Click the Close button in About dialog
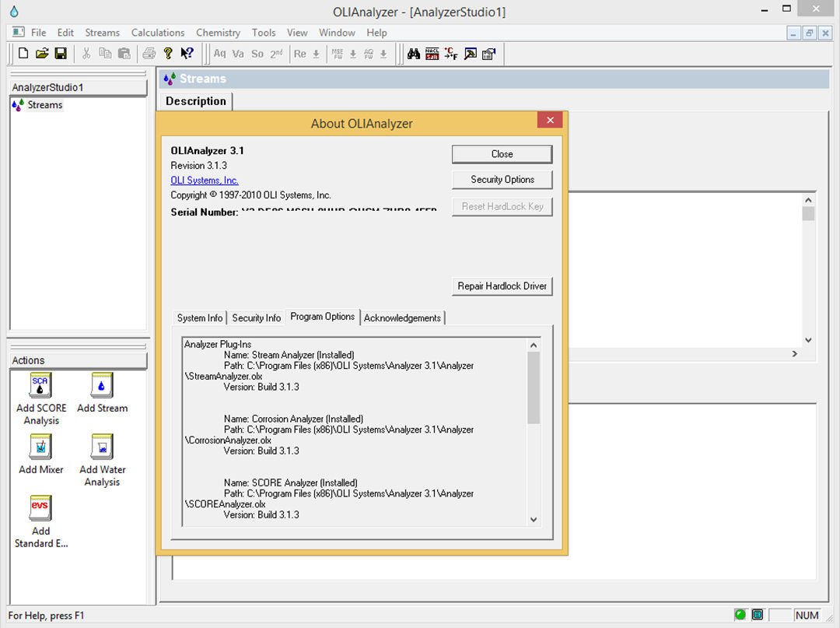This screenshot has height=628, width=840. coord(502,154)
